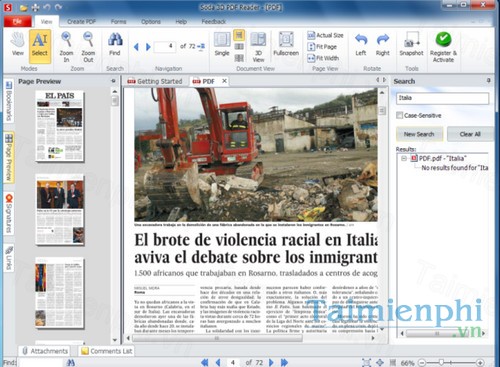Screen dimensions: 500x367
Task: Open the Create PDF ribbon tab
Action: [x=81, y=22]
